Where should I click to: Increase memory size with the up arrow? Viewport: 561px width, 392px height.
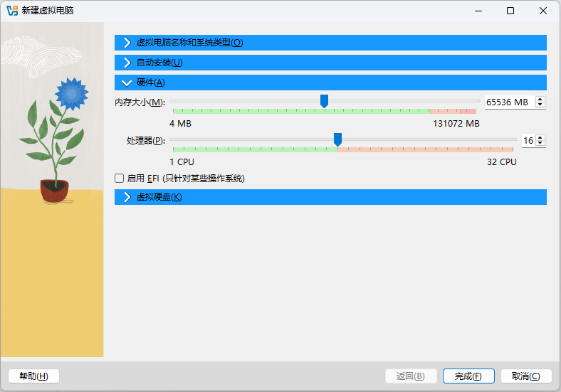tap(540, 100)
